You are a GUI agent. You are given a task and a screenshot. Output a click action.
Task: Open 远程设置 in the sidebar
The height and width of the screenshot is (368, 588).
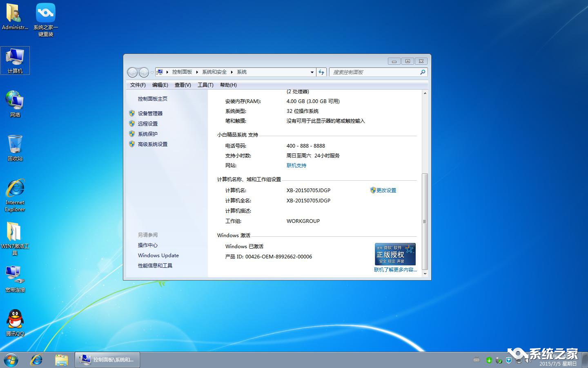147,123
